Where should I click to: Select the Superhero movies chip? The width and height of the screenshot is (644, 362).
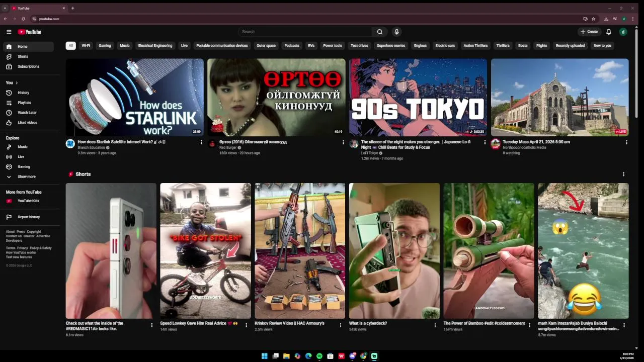pos(391,46)
